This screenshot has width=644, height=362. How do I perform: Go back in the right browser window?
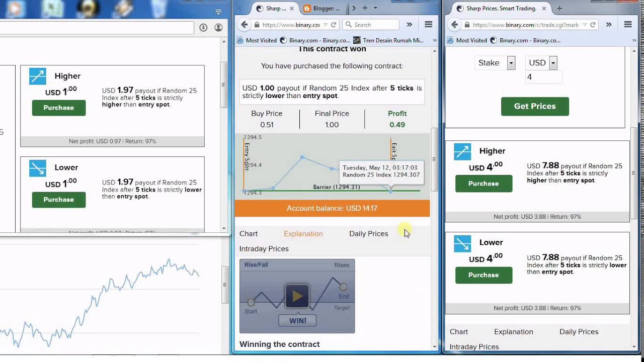tap(454, 25)
